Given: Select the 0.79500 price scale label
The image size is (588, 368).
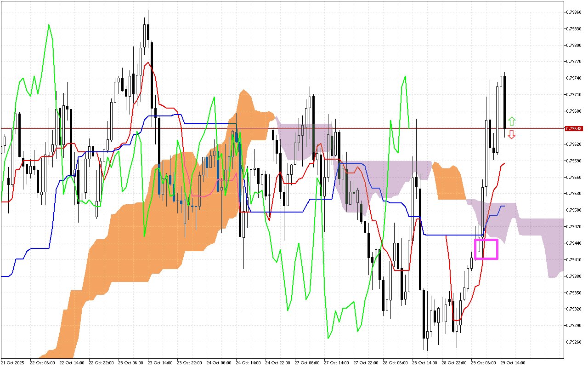Looking at the screenshot, I should [x=574, y=210].
